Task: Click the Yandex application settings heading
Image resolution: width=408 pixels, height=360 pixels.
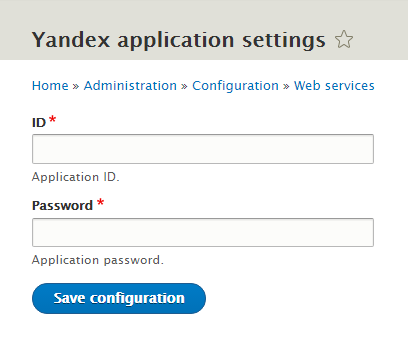Action: (x=179, y=40)
